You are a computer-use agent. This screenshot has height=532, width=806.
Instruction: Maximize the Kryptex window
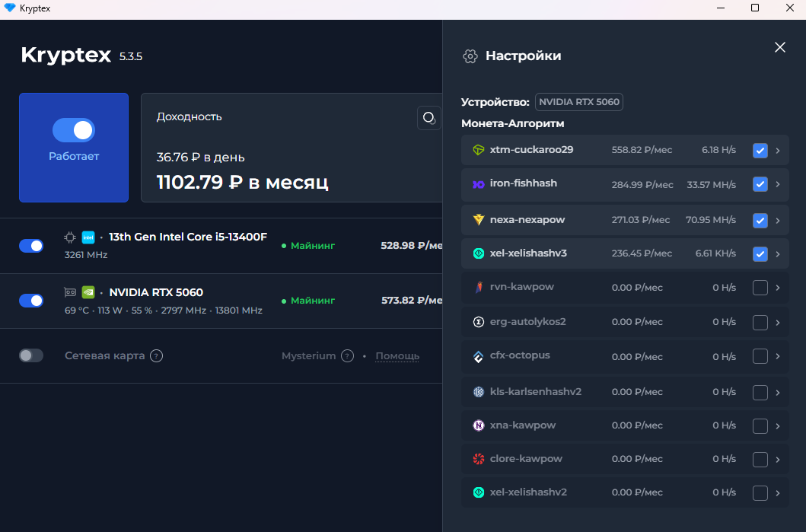pyautogui.click(x=754, y=8)
